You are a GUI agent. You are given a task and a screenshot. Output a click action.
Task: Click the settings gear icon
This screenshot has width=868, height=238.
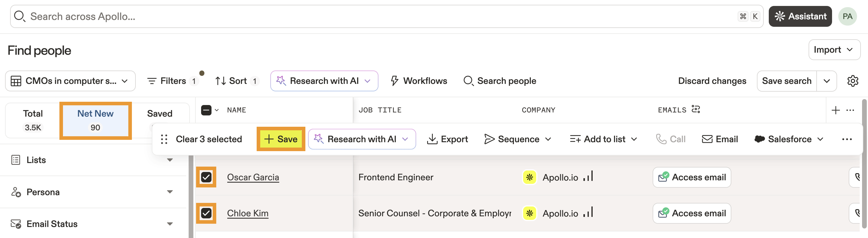coord(853,81)
